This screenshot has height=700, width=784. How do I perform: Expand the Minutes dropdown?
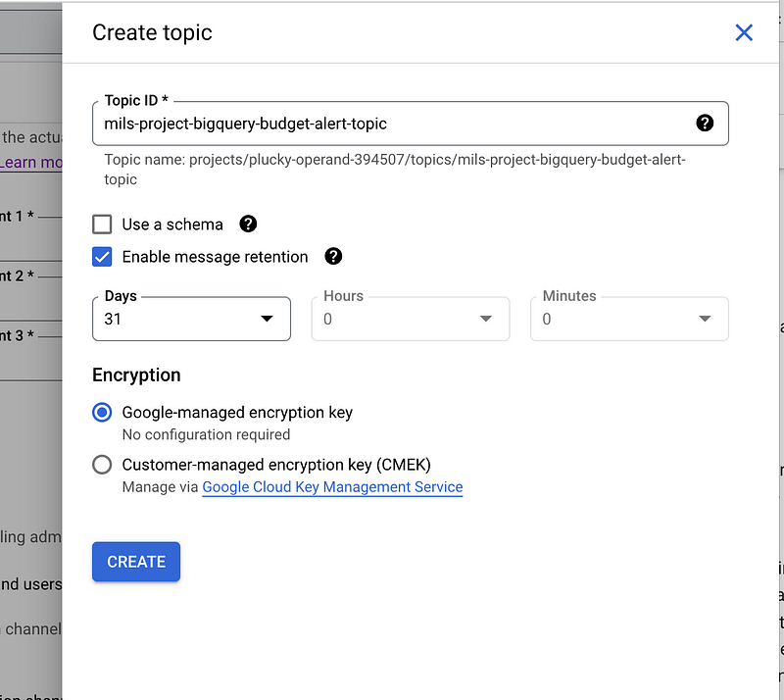pos(628,319)
